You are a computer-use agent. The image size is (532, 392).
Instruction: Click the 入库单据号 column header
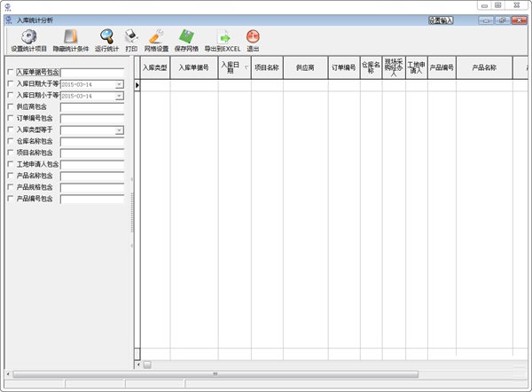point(194,68)
